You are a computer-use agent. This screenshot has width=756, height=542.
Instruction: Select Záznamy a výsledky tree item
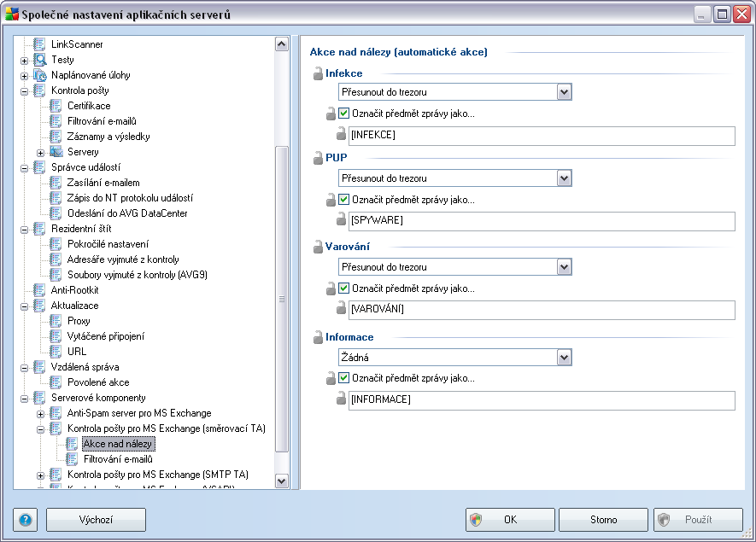tap(108, 137)
